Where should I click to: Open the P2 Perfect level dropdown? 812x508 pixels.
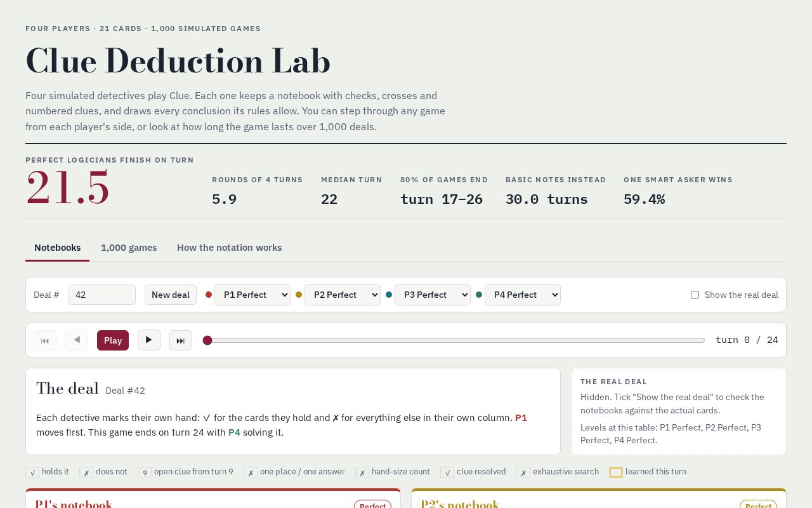(343, 295)
